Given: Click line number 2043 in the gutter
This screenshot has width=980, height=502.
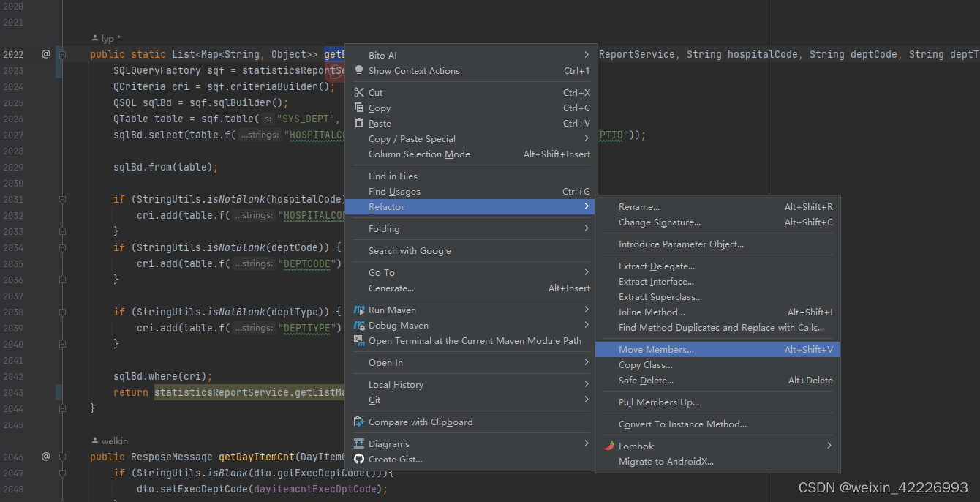Looking at the screenshot, I should [13, 392].
